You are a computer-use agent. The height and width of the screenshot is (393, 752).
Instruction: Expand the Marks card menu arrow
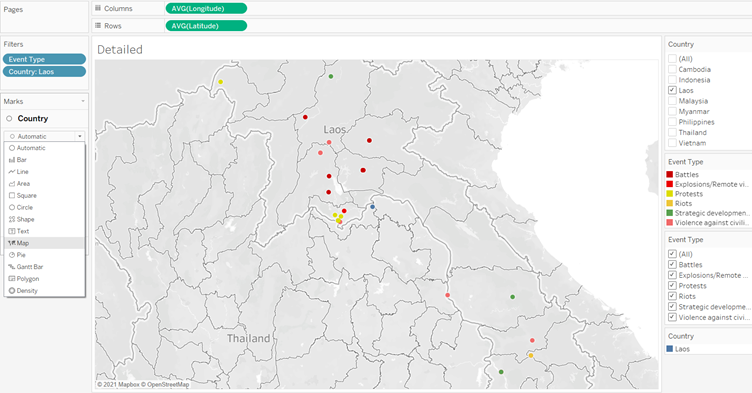coord(83,101)
